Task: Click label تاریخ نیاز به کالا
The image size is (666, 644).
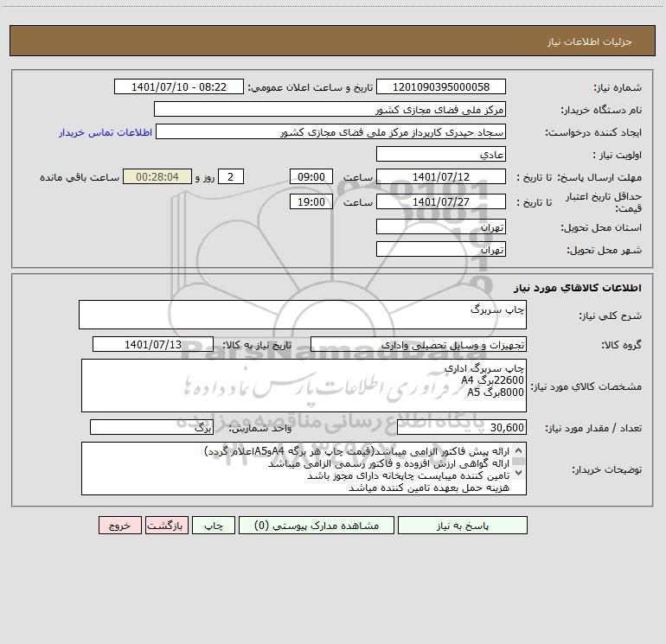Action: pyautogui.click(x=258, y=345)
